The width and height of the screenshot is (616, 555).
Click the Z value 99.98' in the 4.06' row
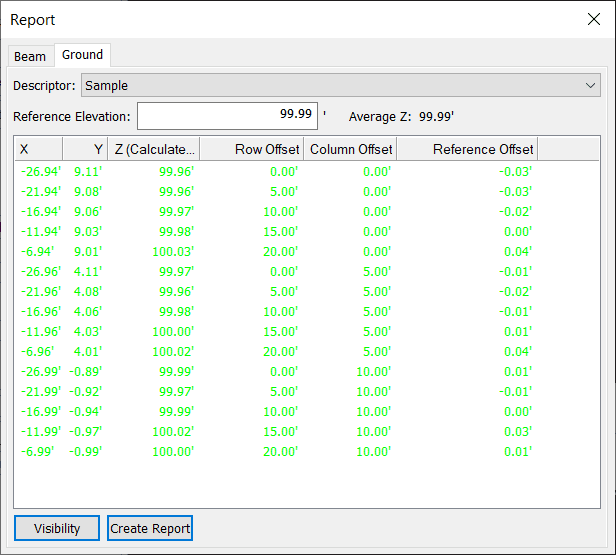[177, 311]
